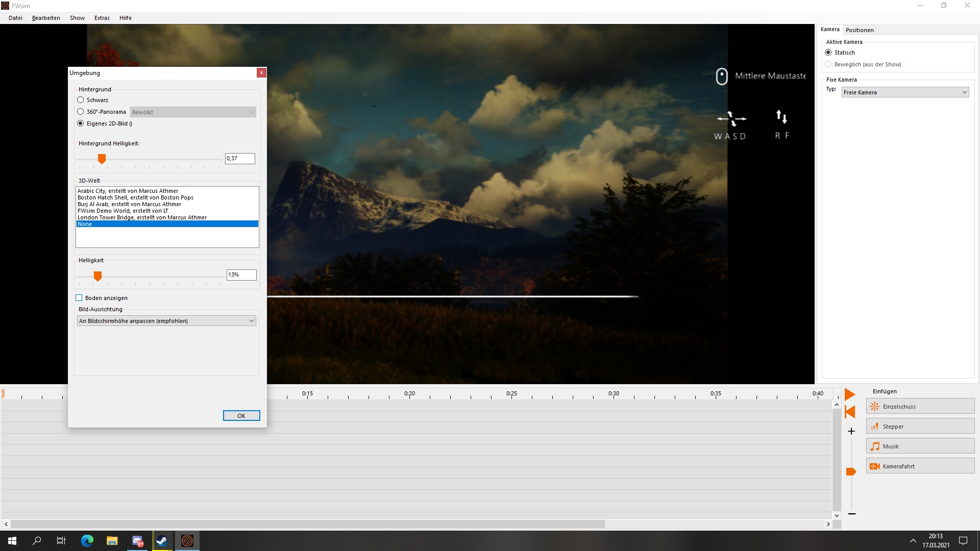Insert a Kamerafahrt

click(920, 466)
